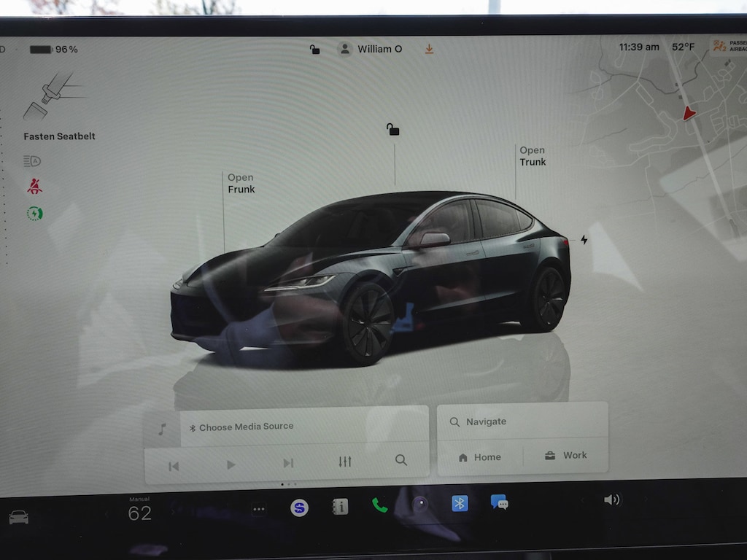Navigate to Home shortcut

click(x=479, y=457)
